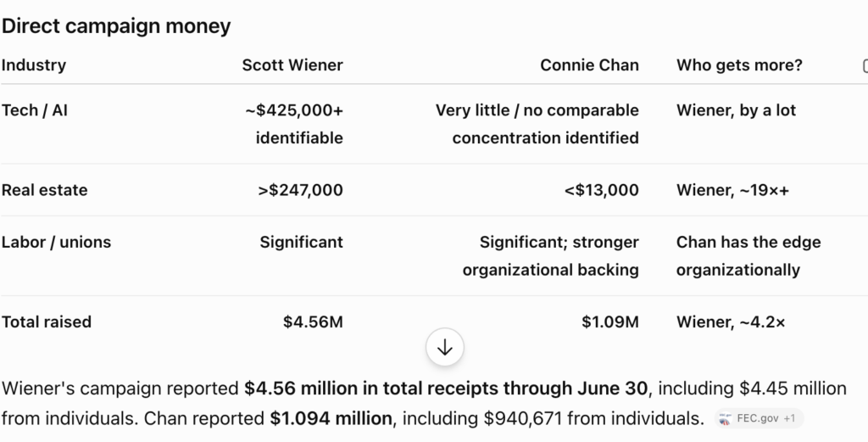Viewport: 868px width, 442px height.
Task: Click the $4.56M total raised cell
Action: [313, 322]
